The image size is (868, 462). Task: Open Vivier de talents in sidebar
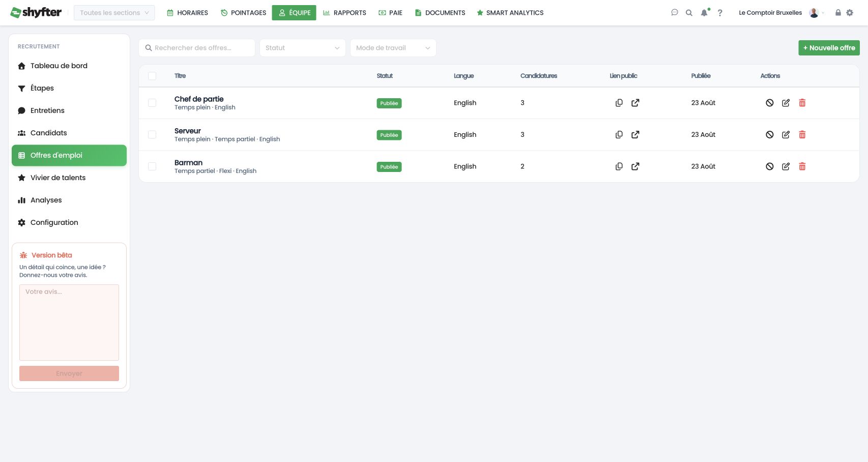coord(69,178)
